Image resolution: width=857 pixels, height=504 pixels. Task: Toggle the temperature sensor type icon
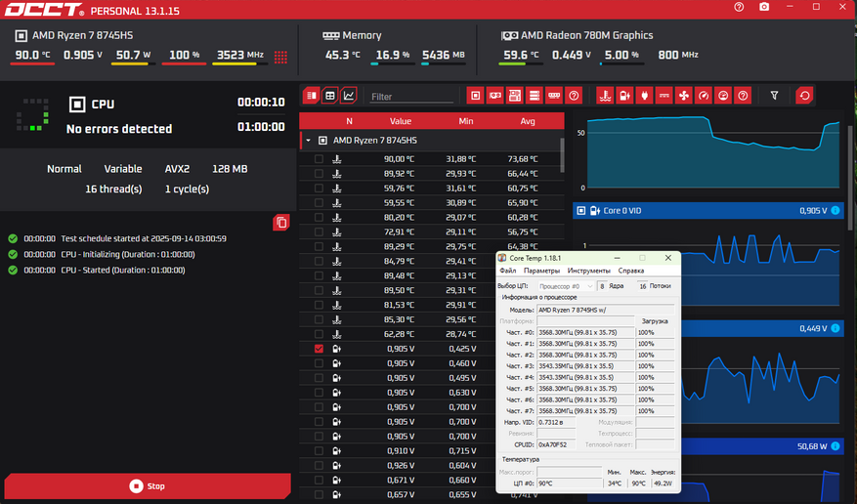[x=605, y=96]
